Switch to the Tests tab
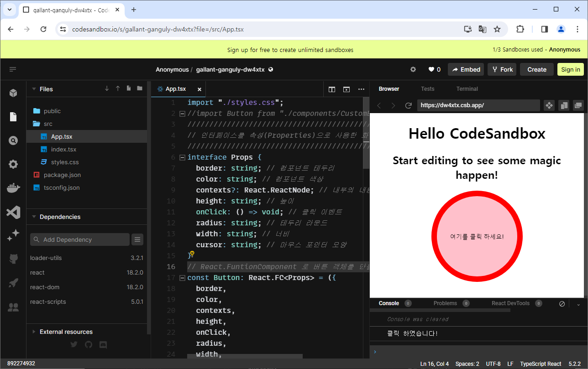Viewport: 588px width, 369px height. point(428,89)
